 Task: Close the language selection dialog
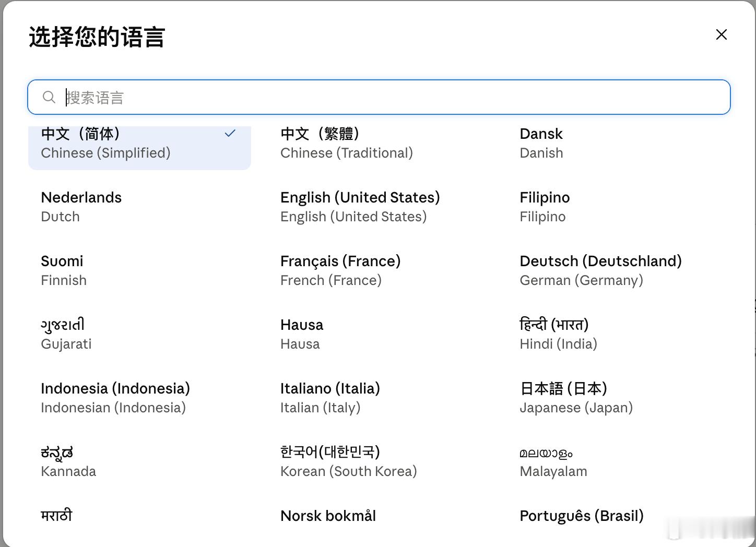click(722, 34)
